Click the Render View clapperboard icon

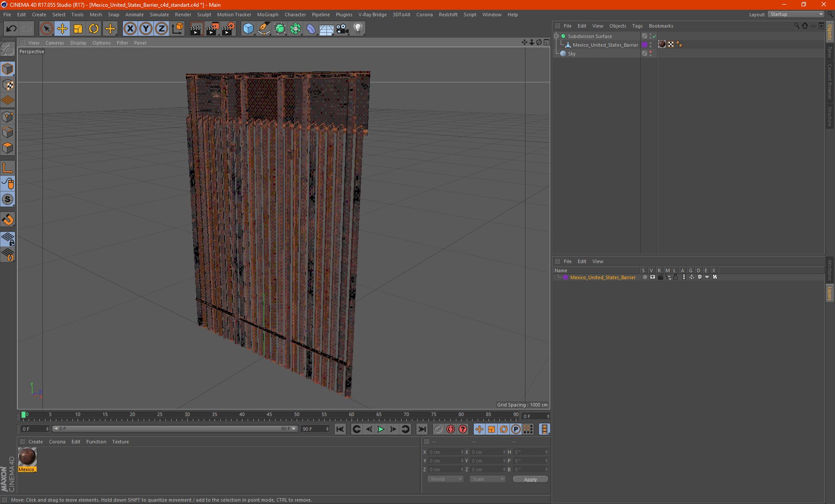point(196,29)
